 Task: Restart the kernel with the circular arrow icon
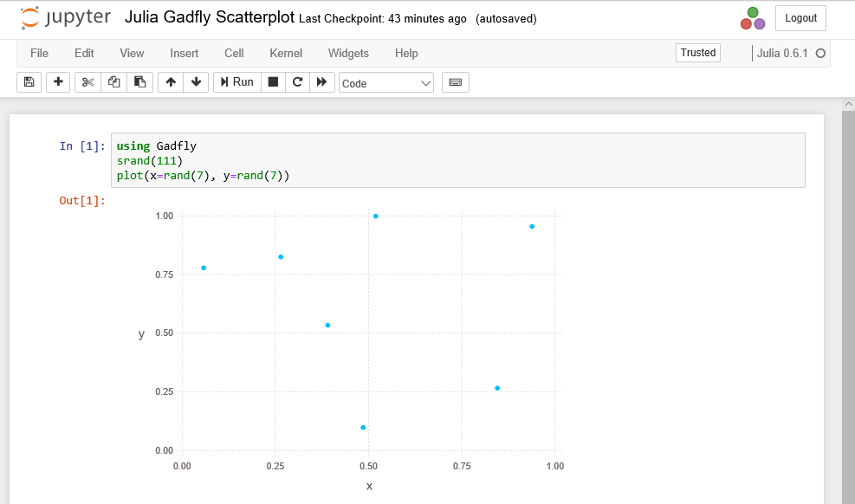click(297, 82)
